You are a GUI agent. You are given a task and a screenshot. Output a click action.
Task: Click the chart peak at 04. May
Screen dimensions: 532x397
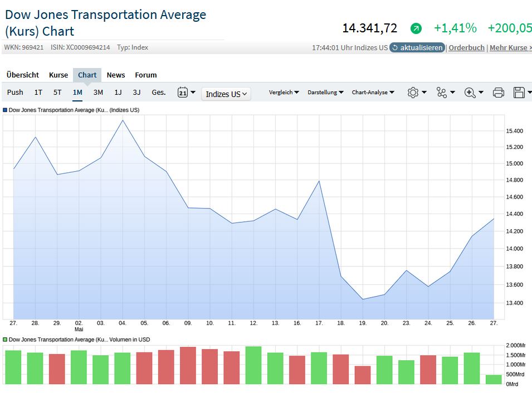pos(123,120)
